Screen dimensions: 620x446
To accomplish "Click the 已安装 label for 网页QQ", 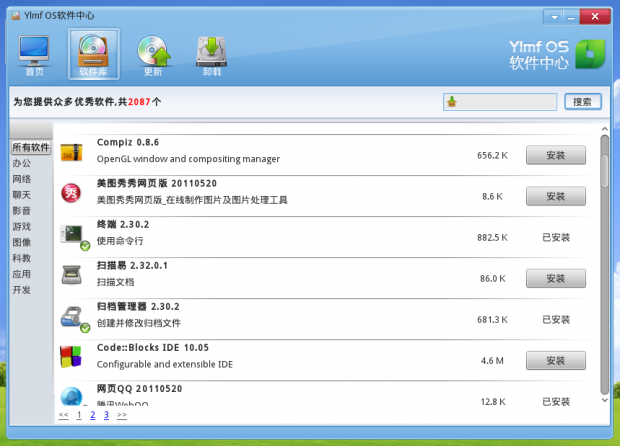I will 556,402.
